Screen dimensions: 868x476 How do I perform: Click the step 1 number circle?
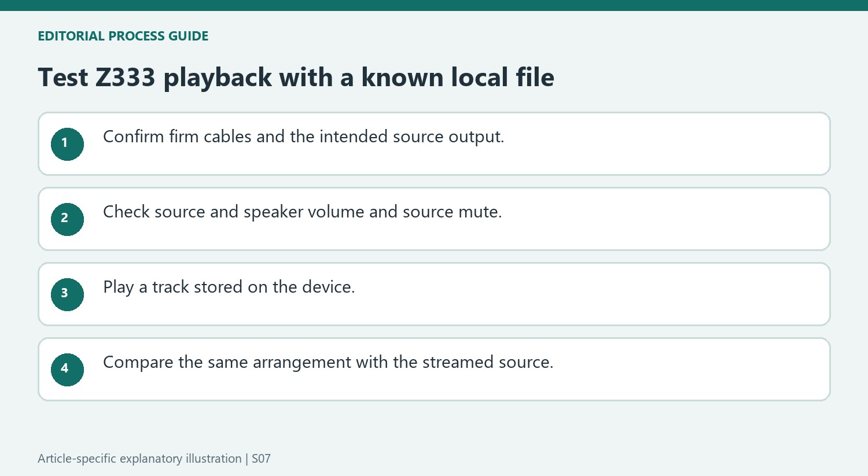67,144
